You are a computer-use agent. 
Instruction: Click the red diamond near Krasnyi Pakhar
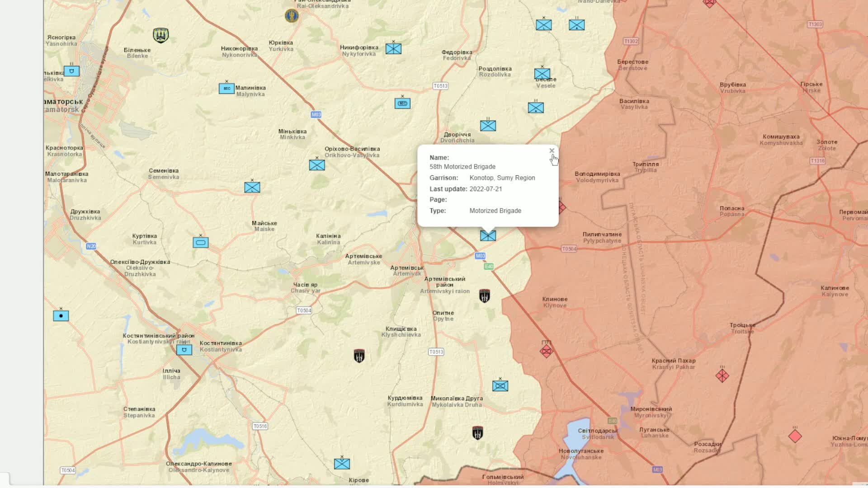[x=722, y=375]
